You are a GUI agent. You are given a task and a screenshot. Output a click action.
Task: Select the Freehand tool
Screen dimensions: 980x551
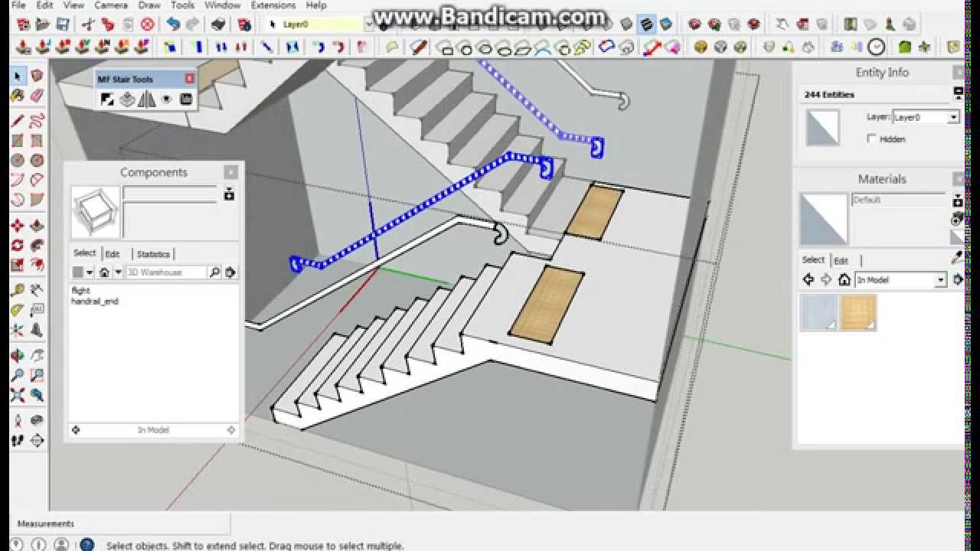click(x=37, y=121)
